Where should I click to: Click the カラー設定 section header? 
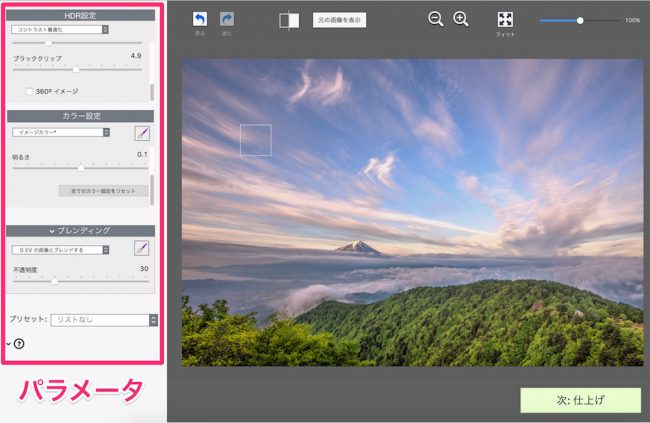[x=81, y=116]
